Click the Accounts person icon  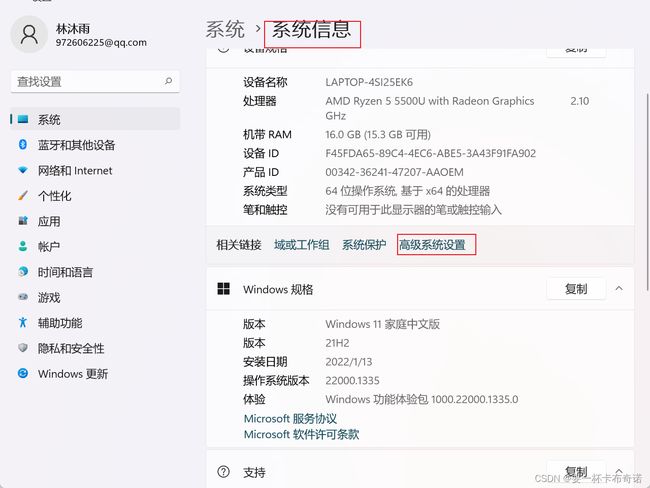[x=23, y=246]
